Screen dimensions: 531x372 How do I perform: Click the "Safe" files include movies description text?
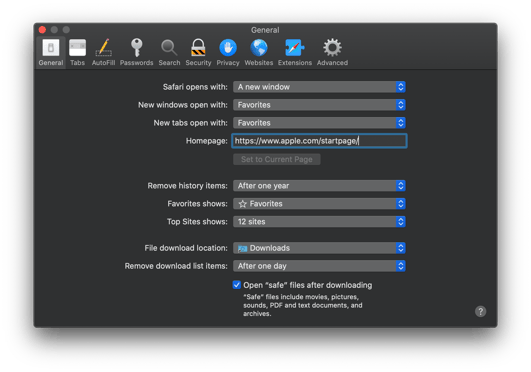tap(302, 305)
